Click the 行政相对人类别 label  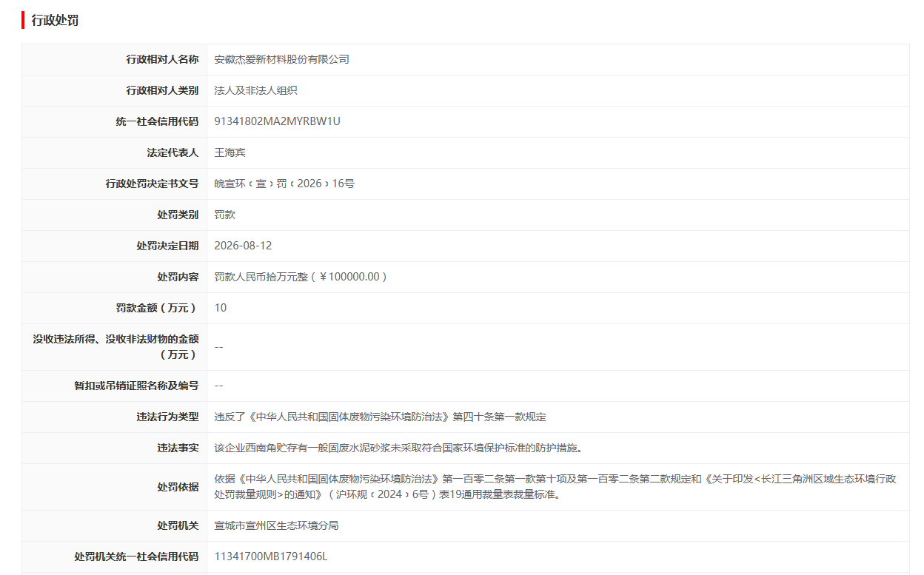tap(162, 90)
